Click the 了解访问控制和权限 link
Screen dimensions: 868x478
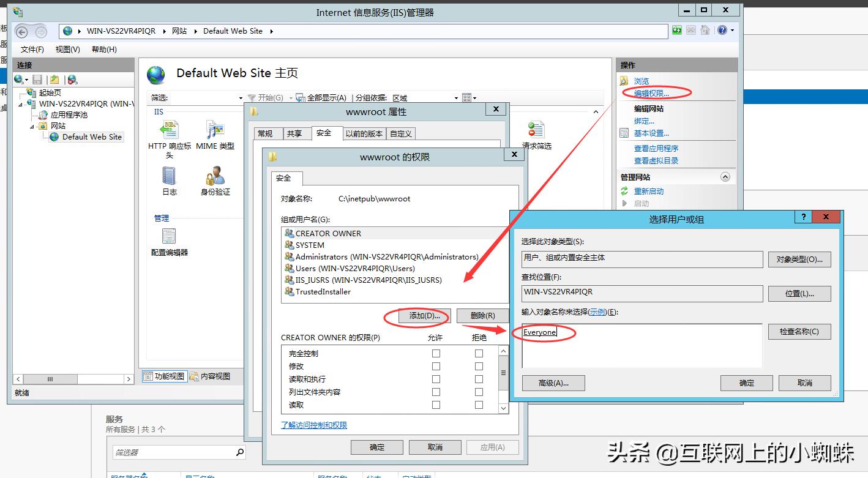click(313, 425)
